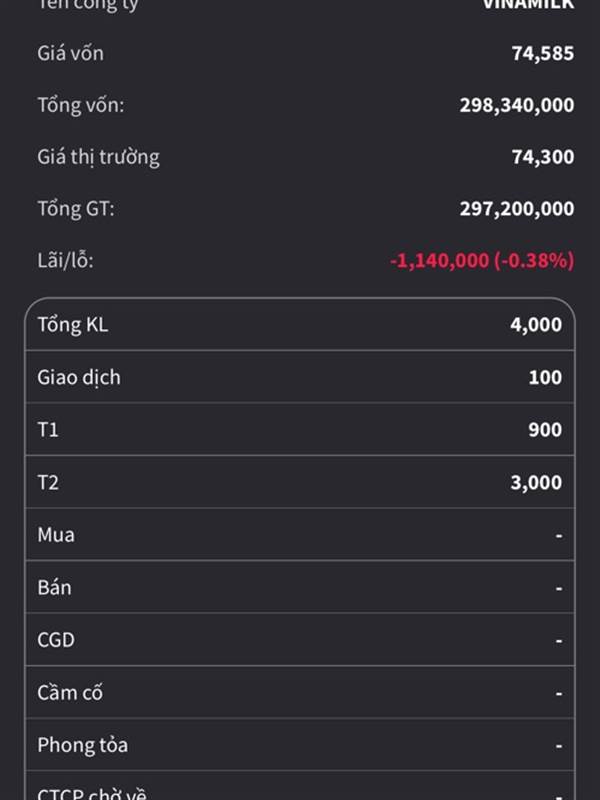Screen dimensions: 600x800
Task: Tap the Tổng vốn label
Action: pos(80,105)
